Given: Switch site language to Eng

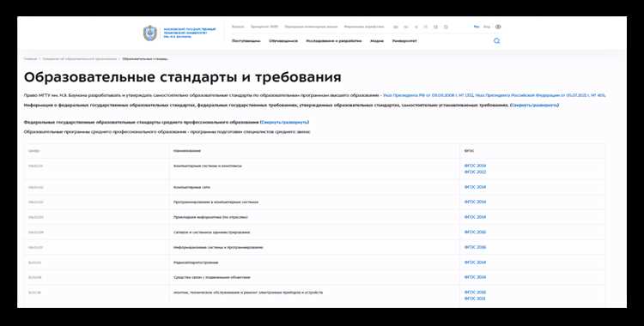Looking at the screenshot, I should 487,27.
